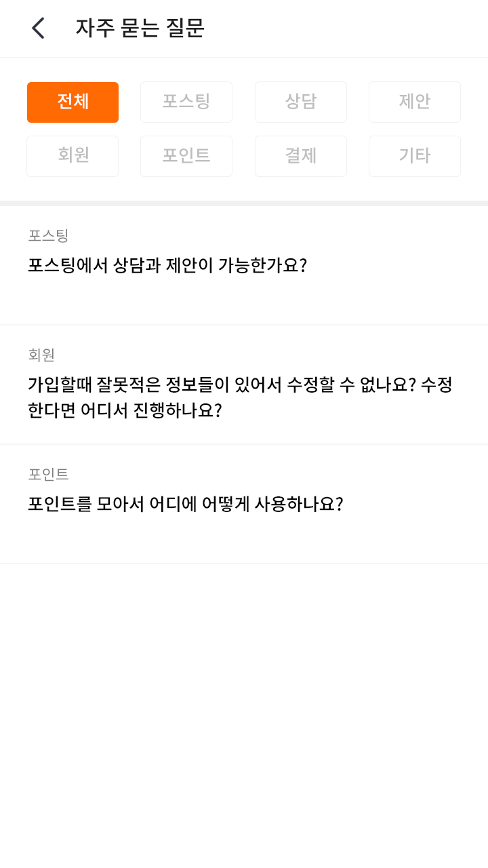Expand "포인트를 모아서 어디에 어떻게 사용하나요?"
Screen dimensions: 488x868
point(186,505)
